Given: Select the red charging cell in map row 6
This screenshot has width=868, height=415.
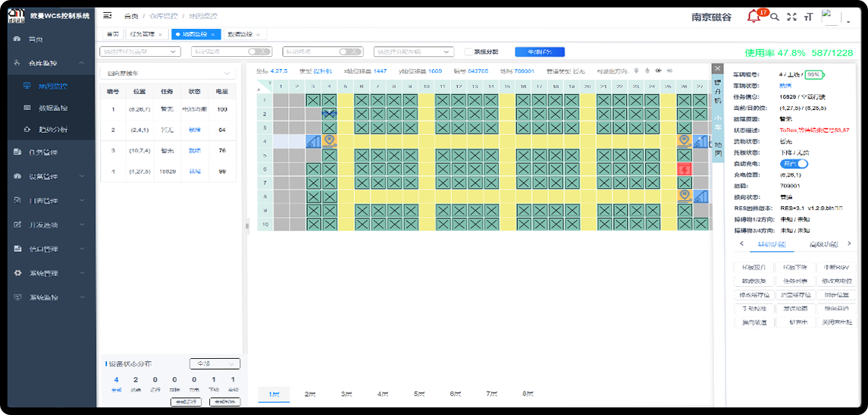Looking at the screenshot, I should click(685, 168).
